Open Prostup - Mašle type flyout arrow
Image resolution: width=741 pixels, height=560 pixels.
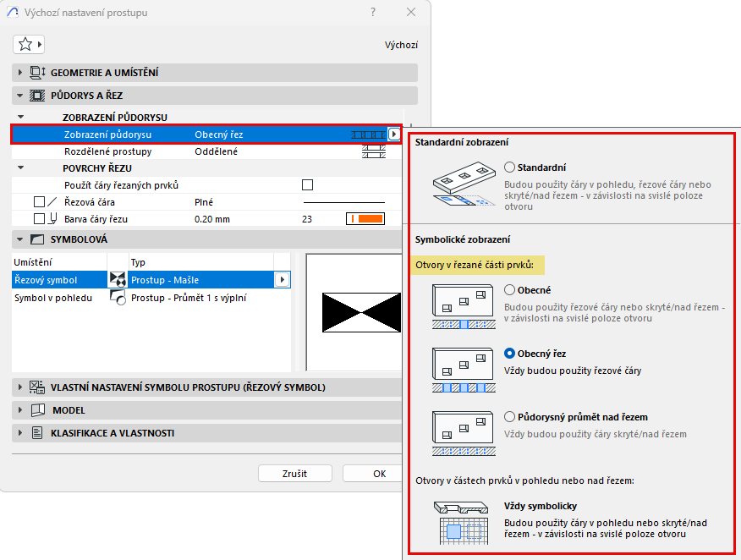coord(283,280)
